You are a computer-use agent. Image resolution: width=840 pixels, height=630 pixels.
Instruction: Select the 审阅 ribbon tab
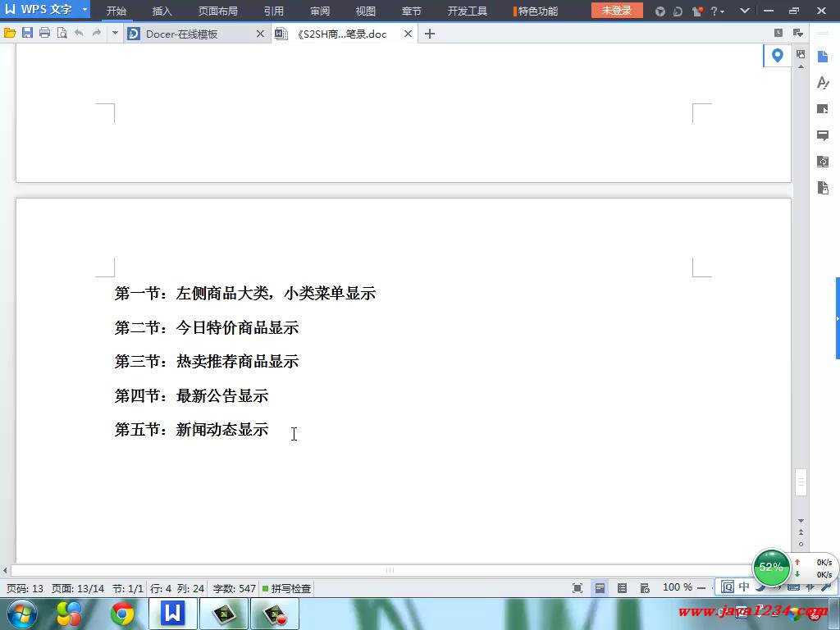(319, 11)
